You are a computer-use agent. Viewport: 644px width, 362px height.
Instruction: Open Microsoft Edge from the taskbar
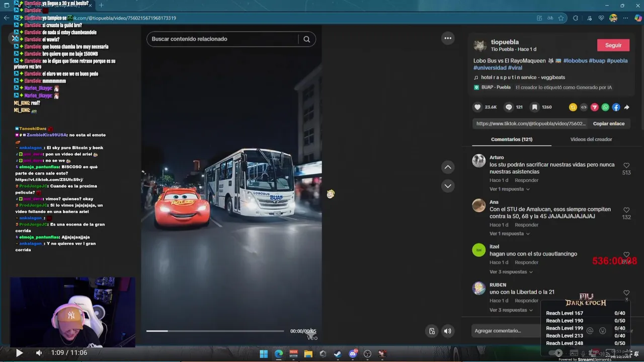pyautogui.click(x=279, y=354)
